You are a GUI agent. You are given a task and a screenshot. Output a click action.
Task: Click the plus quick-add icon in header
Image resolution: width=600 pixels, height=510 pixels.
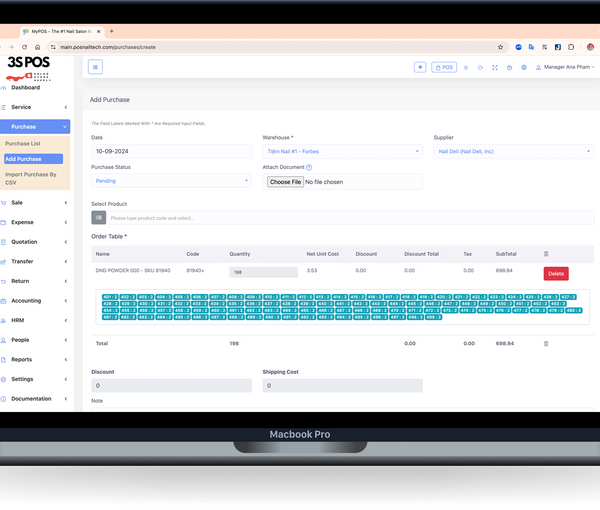[x=420, y=67]
